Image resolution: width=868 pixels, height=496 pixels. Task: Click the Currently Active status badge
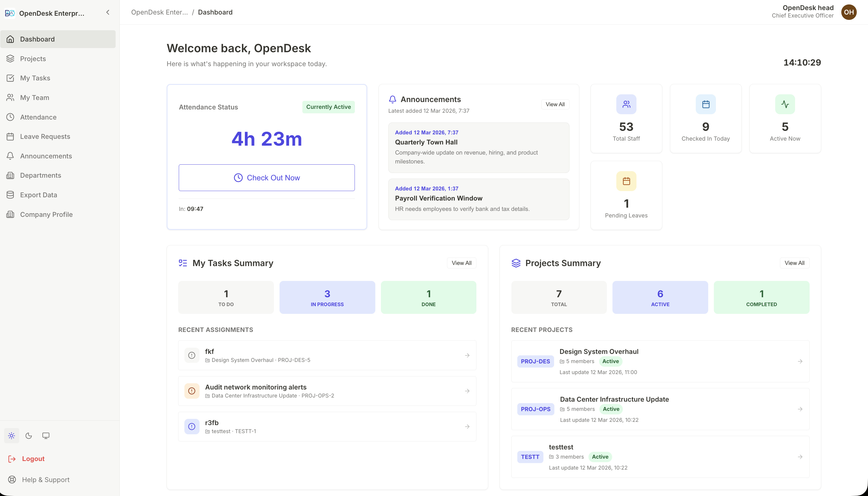point(328,107)
